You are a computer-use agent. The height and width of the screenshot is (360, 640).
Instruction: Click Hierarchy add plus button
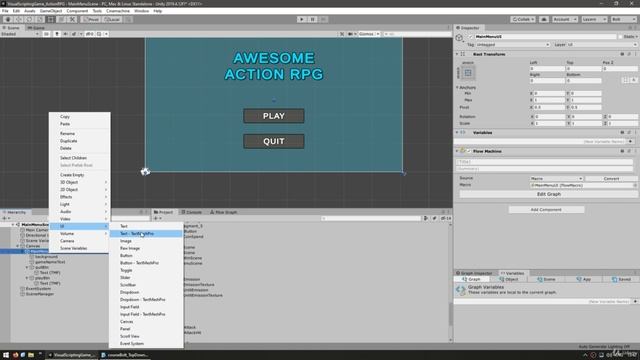[6, 218]
